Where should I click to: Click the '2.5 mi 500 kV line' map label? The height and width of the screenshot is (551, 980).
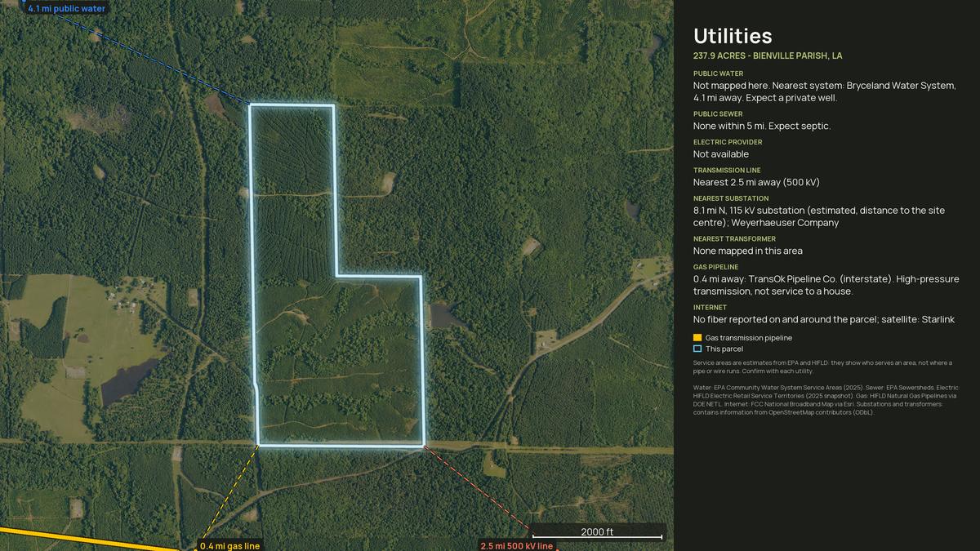pyautogui.click(x=516, y=545)
